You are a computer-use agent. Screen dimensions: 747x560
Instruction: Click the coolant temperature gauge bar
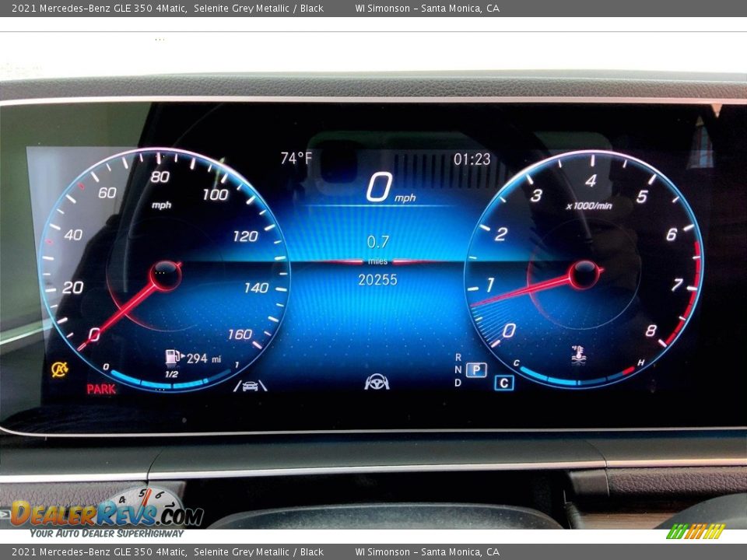point(577,377)
